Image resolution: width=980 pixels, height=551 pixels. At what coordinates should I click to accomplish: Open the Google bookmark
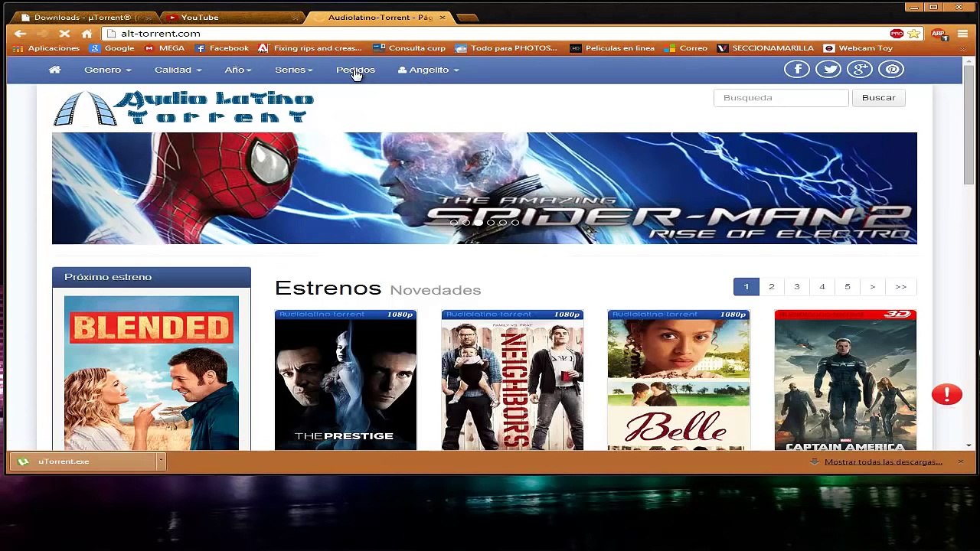(112, 48)
